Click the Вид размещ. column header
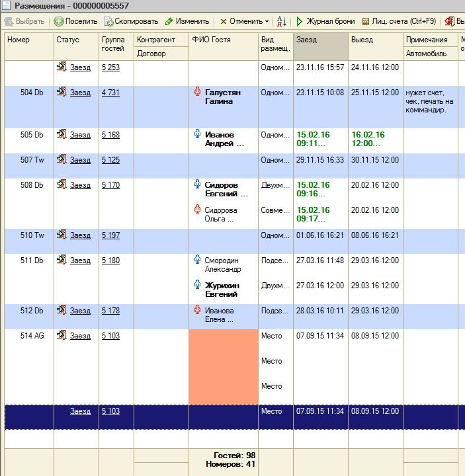 click(x=276, y=46)
